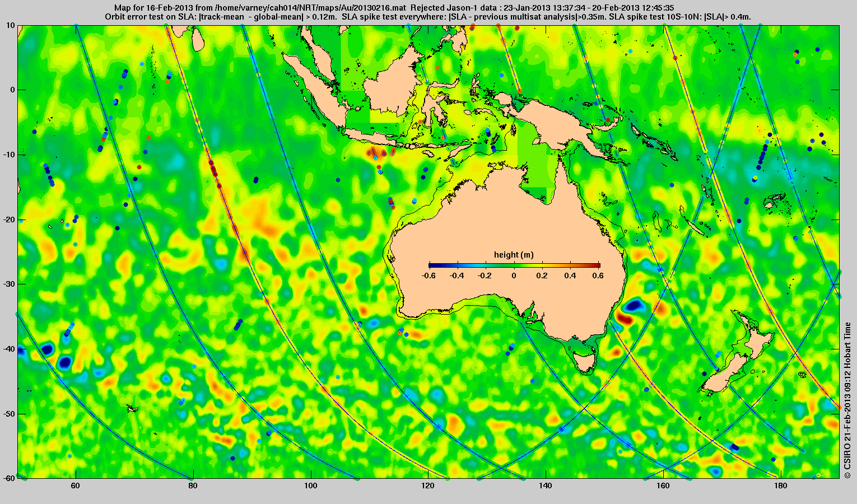Viewport: 857px width, 504px height.
Task: Click the -0.2 colorbar tick label
Action: click(486, 276)
